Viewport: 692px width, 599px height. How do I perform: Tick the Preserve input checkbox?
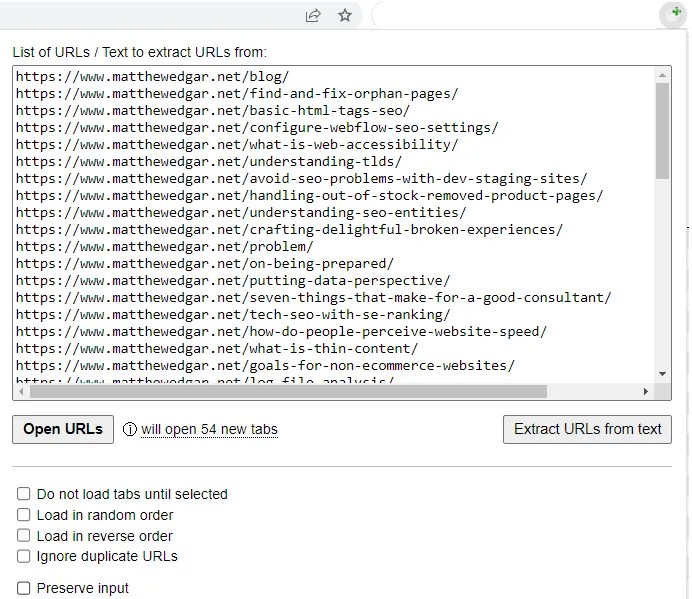(23, 588)
